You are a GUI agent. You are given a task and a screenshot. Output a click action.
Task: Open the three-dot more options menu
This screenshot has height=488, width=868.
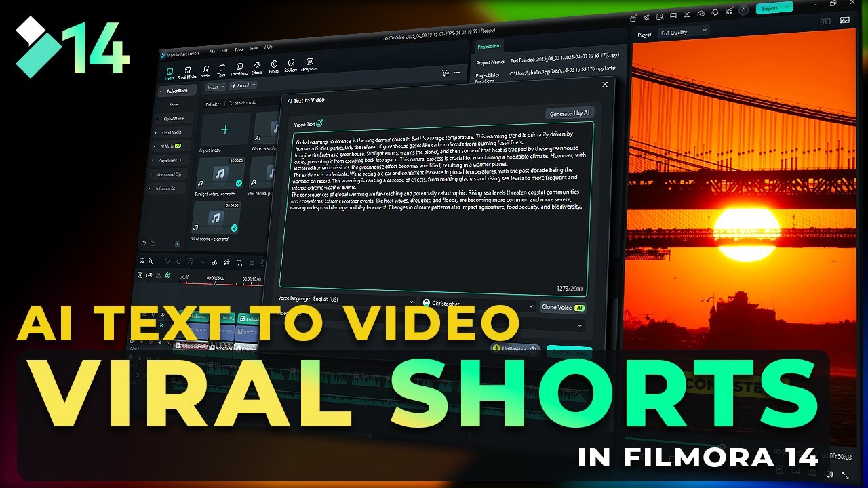(x=457, y=73)
